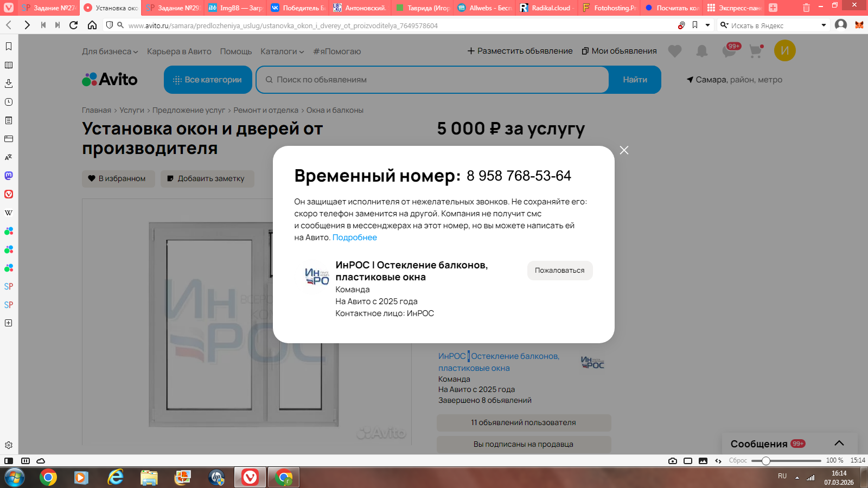Screen dimensions: 868x488
Task: Switch to the "Антоновский" tab
Action: pos(360,8)
